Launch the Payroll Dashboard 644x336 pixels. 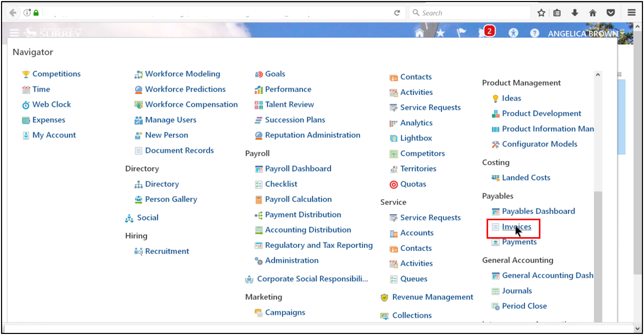click(x=298, y=168)
